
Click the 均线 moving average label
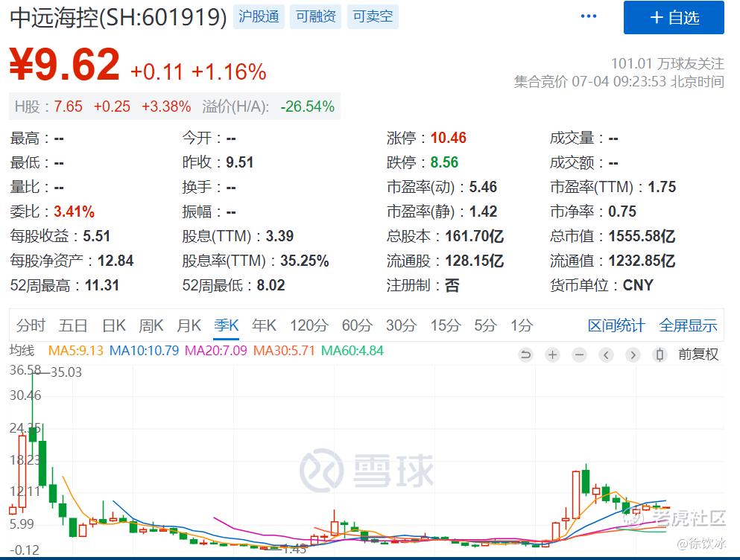[x=22, y=351]
